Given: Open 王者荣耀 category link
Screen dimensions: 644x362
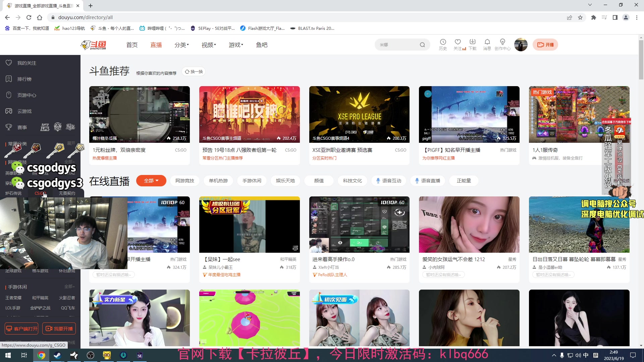Looking at the screenshot, I should pos(13,298).
